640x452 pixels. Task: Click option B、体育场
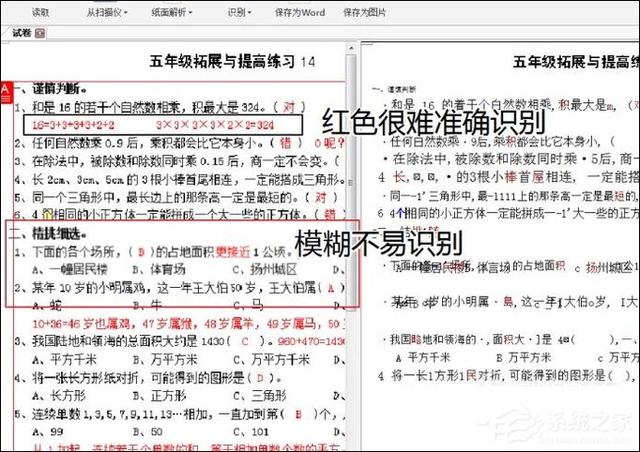click(159, 270)
